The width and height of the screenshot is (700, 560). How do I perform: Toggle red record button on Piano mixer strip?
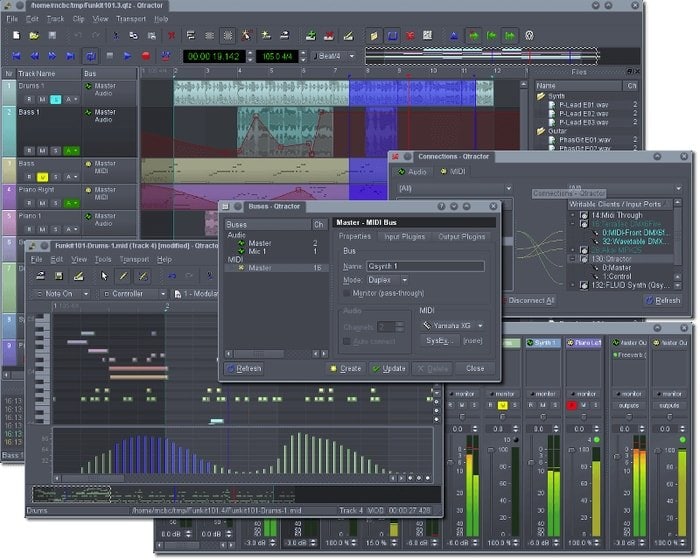coord(571,405)
